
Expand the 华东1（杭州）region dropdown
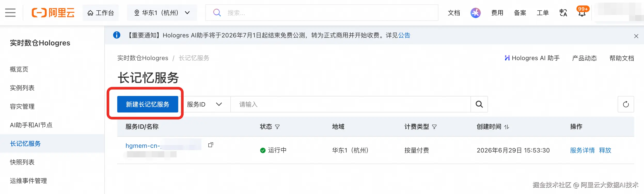162,13
